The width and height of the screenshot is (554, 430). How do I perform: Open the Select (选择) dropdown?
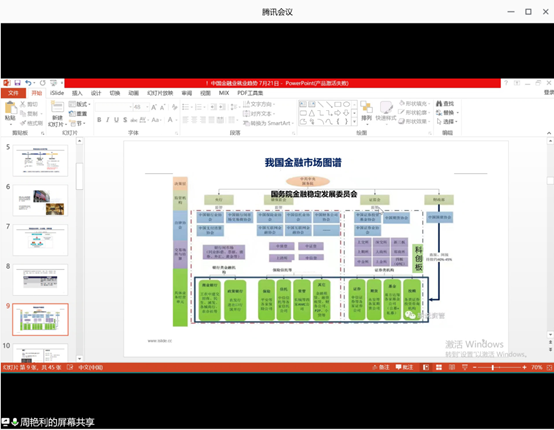pos(447,121)
